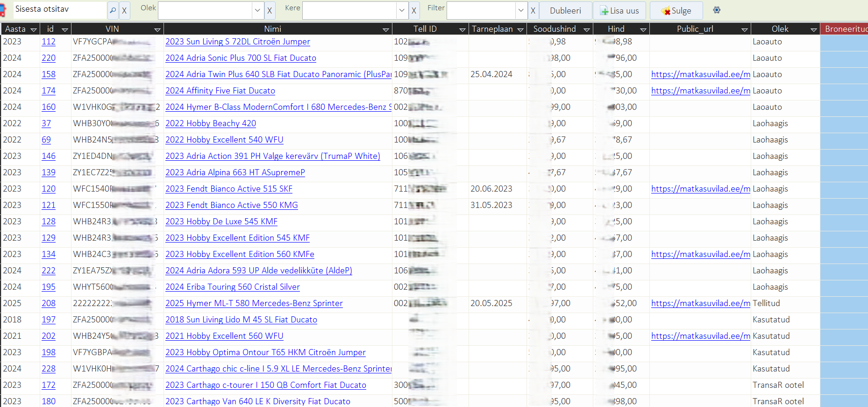Screen dimensions: 868x407
Task: Open 2024 Adria Sonic Plus 700 SL link
Action: (241, 58)
